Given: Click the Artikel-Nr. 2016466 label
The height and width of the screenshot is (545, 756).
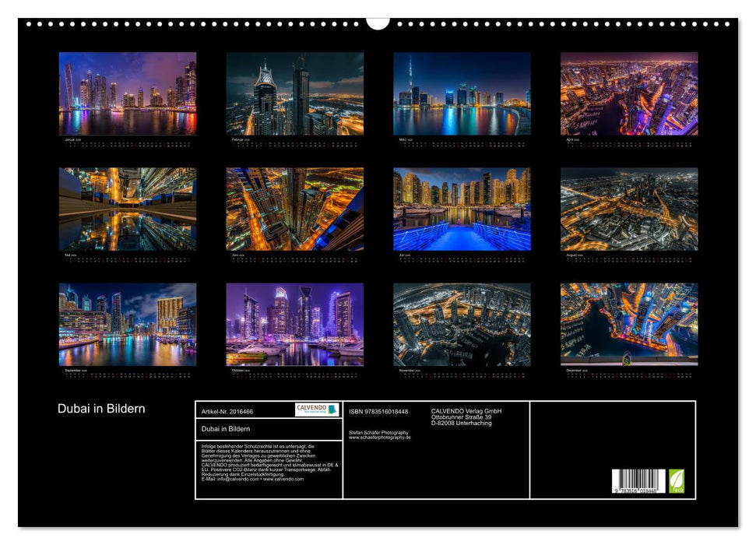Looking at the screenshot, I should click(x=227, y=412).
